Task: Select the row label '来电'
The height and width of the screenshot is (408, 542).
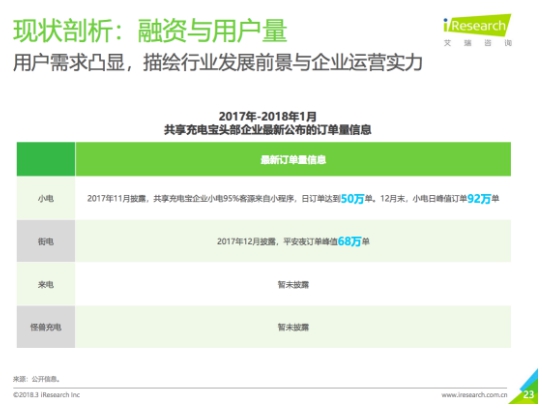Action: tap(46, 285)
